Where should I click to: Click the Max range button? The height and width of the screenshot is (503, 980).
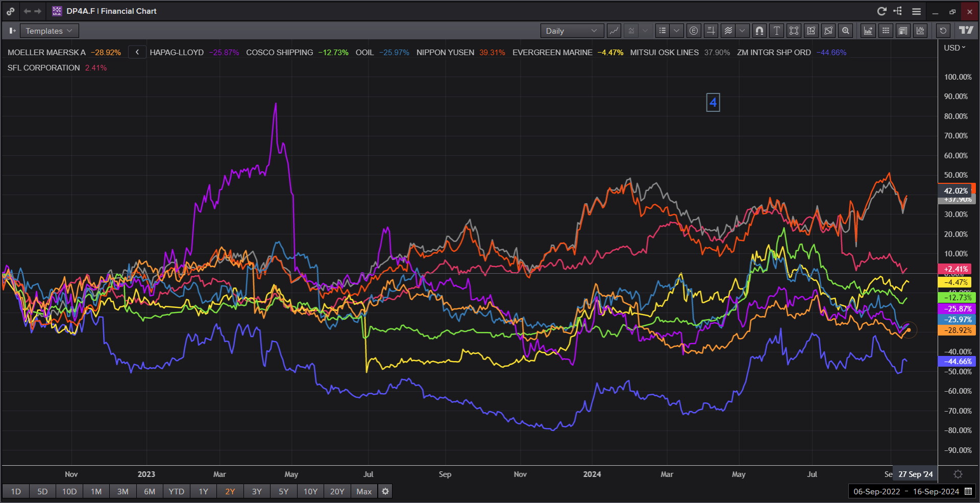[x=364, y=491]
